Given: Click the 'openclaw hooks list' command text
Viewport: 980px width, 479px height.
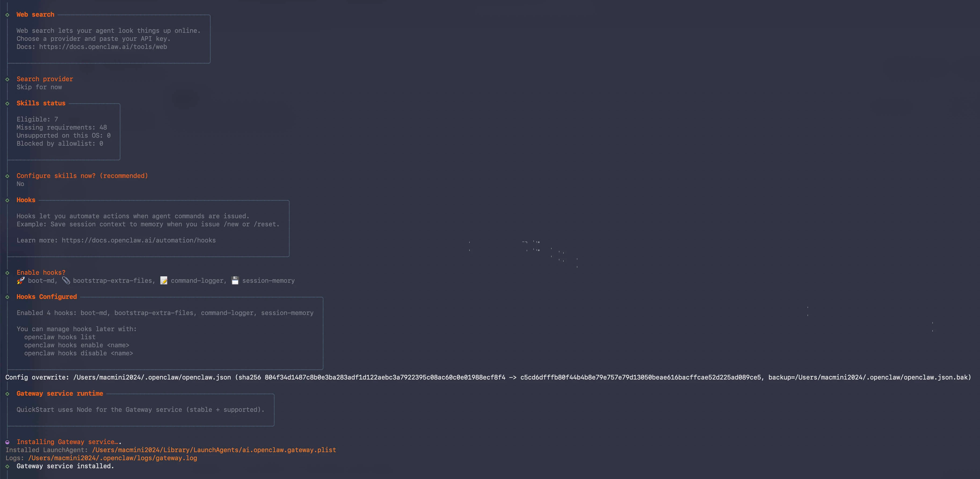Looking at the screenshot, I should click(x=60, y=337).
